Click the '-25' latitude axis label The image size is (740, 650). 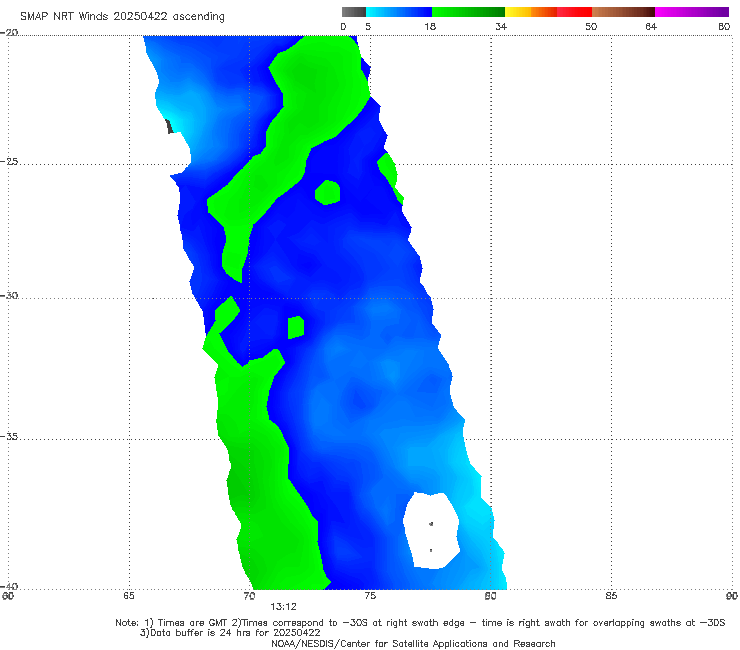pyautogui.click(x=9, y=161)
